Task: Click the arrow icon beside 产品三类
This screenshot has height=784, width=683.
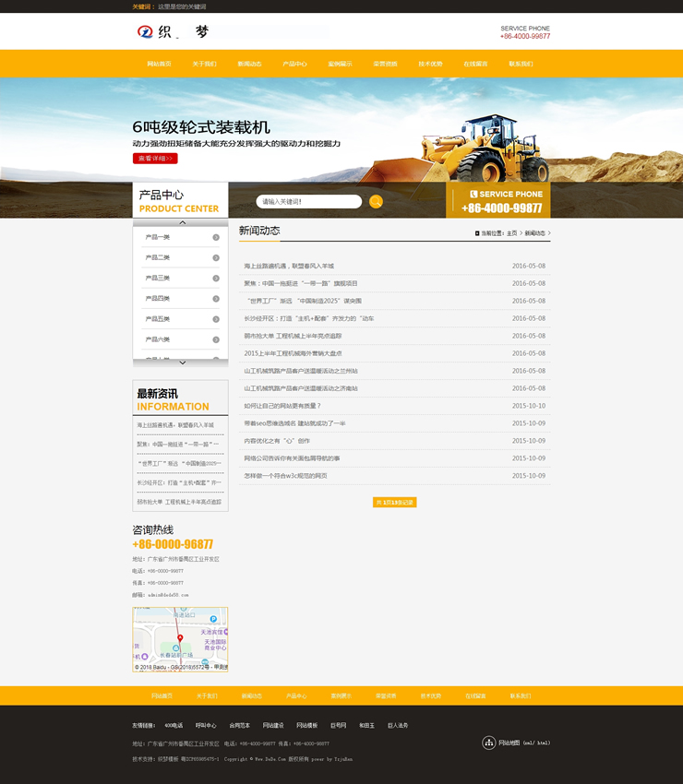Action: click(216, 278)
